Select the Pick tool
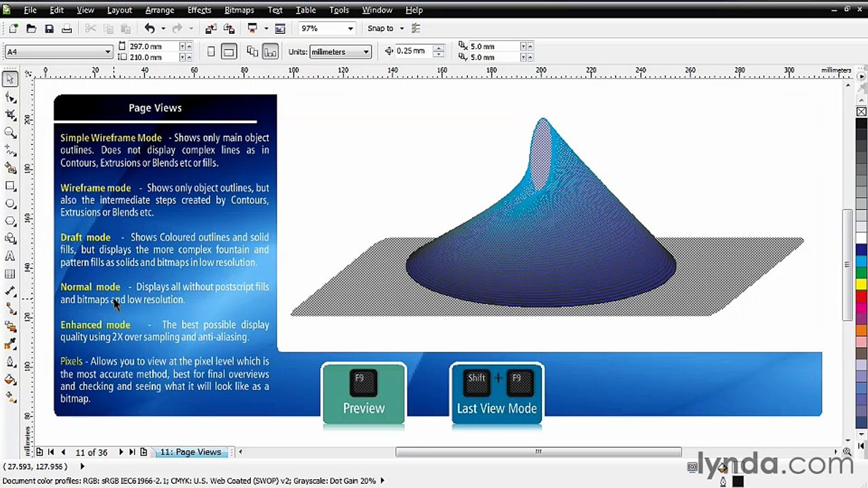Image resolution: width=868 pixels, height=488 pixels. click(10, 79)
